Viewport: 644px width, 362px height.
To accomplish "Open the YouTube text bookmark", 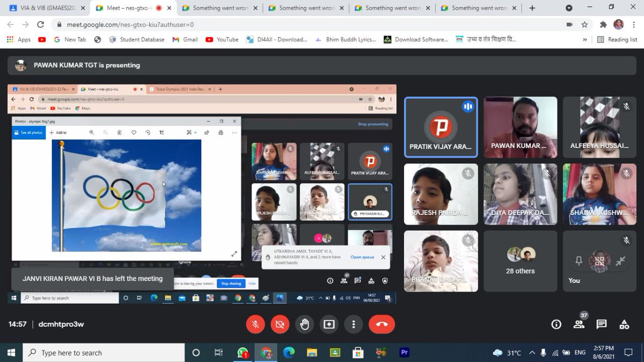I will click(x=222, y=39).
